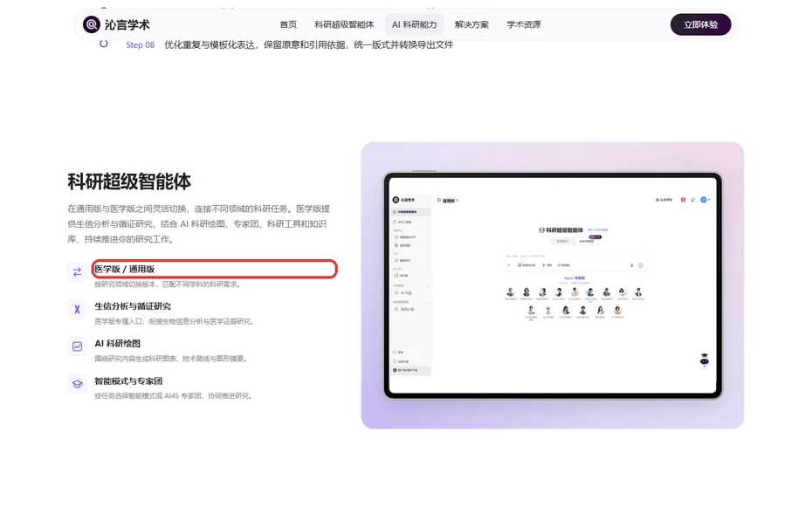Select the AI 科研能力 nav item
Viewport: 812px width, 507px height.
tap(414, 24)
